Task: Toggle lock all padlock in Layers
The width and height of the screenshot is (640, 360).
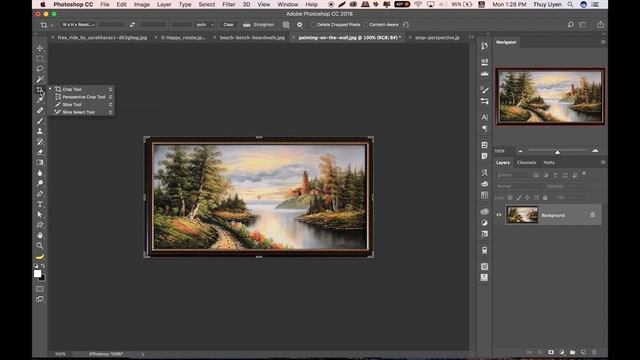Action: click(x=545, y=198)
